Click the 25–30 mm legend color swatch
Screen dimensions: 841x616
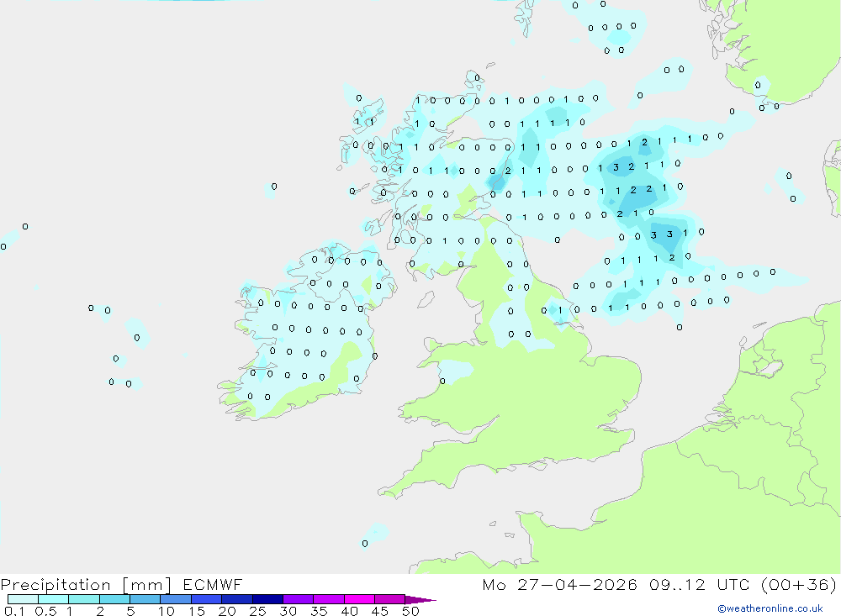tap(267, 599)
